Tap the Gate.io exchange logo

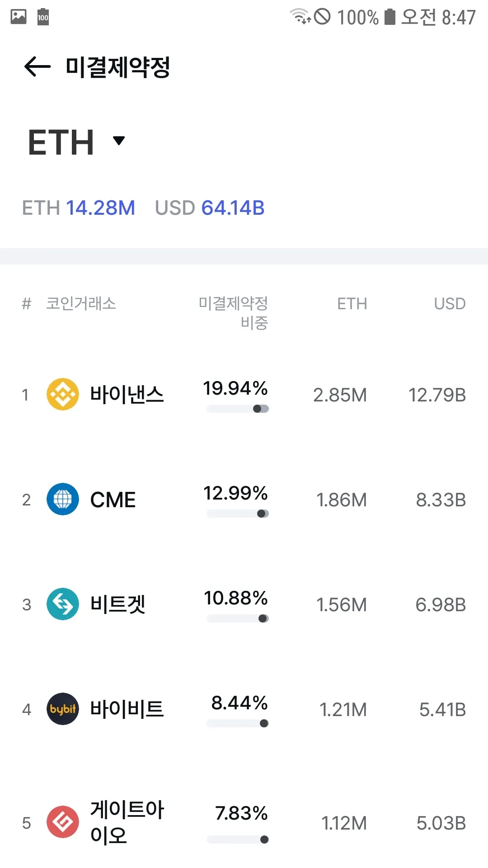(x=63, y=822)
